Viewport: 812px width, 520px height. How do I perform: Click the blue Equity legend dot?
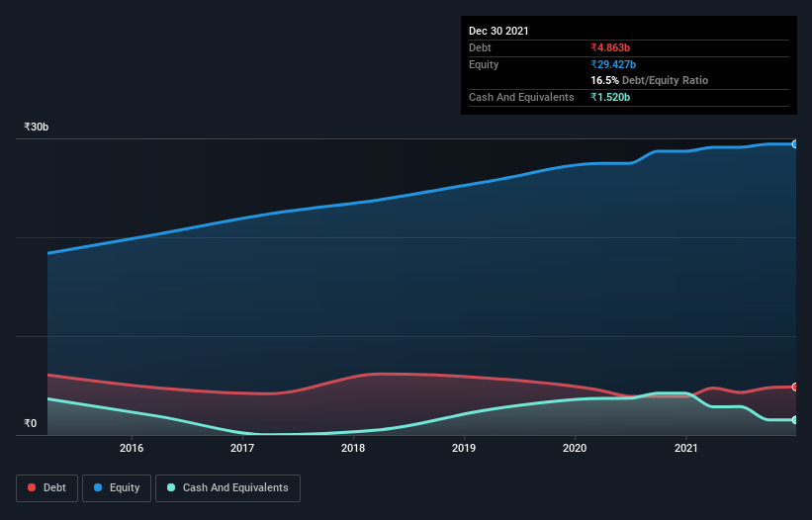click(x=98, y=487)
